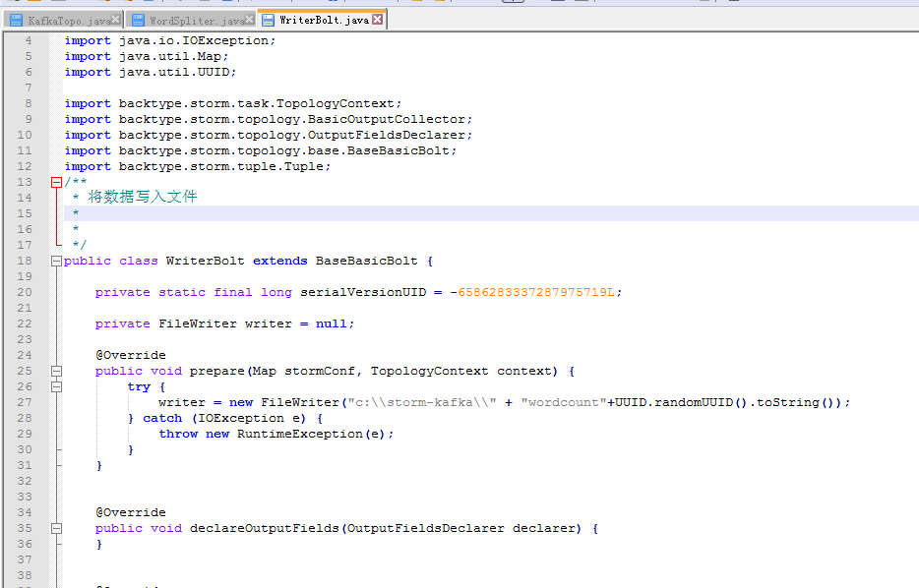Click 'BasicOutputCollector' in the import line
This screenshot has height=588, width=919.
click(387, 120)
